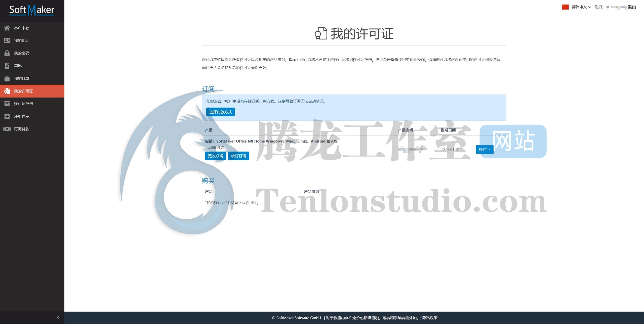Click the 退出 logout link

coord(632,7)
